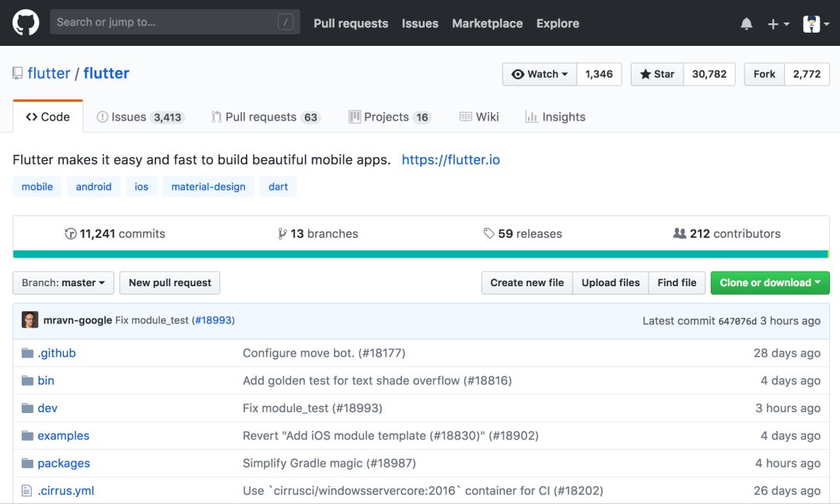Image resolution: width=840 pixels, height=504 pixels.
Task: View the 30,782 stargazers count
Action: point(709,74)
